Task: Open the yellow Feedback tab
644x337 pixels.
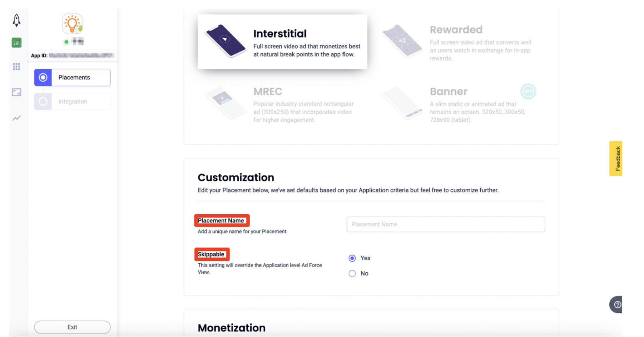Action: [616, 158]
